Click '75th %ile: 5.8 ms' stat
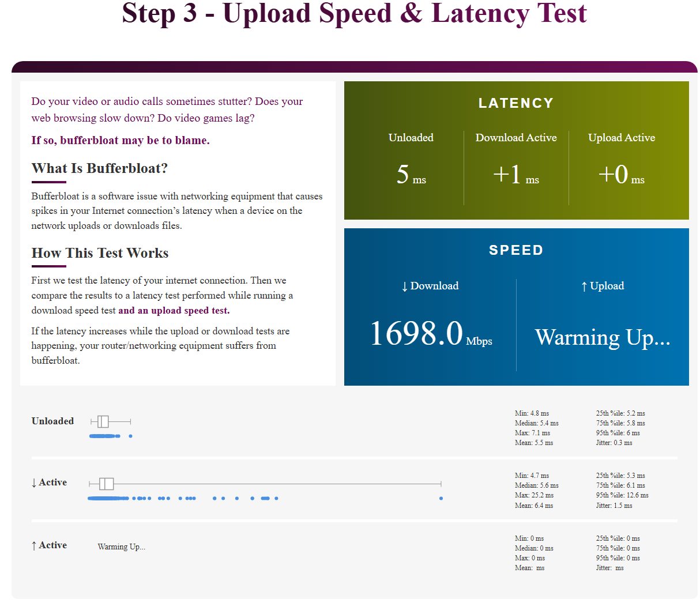The height and width of the screenshot is (603, 700). [620, 423]
